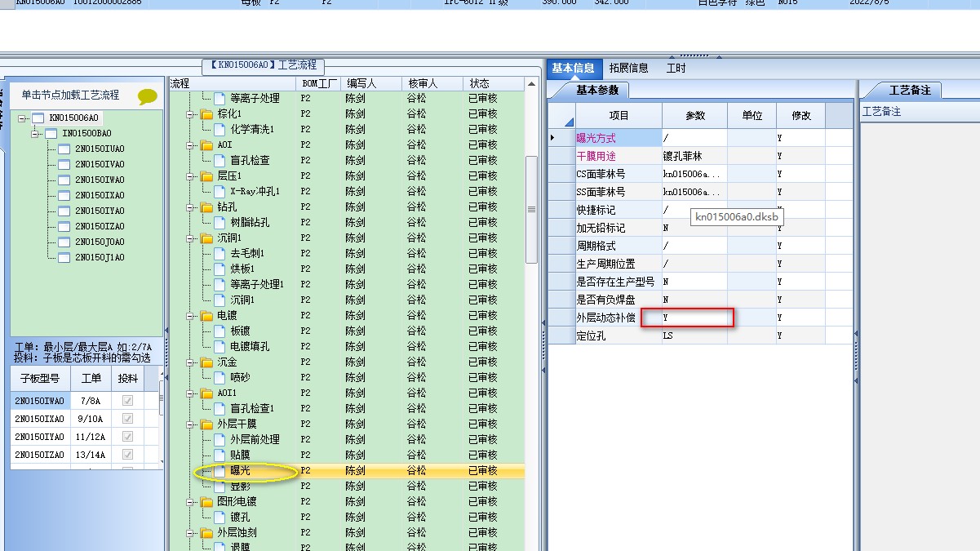
Task: Click the document icon for 贴膜
Action: (x=219, y=455)
